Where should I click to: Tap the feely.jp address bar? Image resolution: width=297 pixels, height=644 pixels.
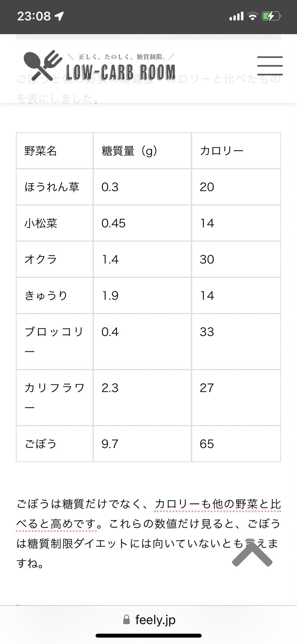[149, 619]
